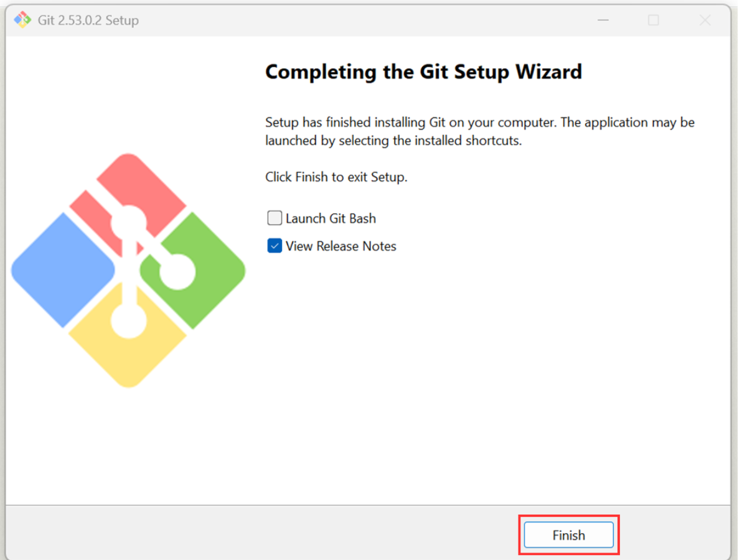Minimize the Git Setup window
Image resolution: width=747 pixels, height=560 pixels.
click(603, 21)
